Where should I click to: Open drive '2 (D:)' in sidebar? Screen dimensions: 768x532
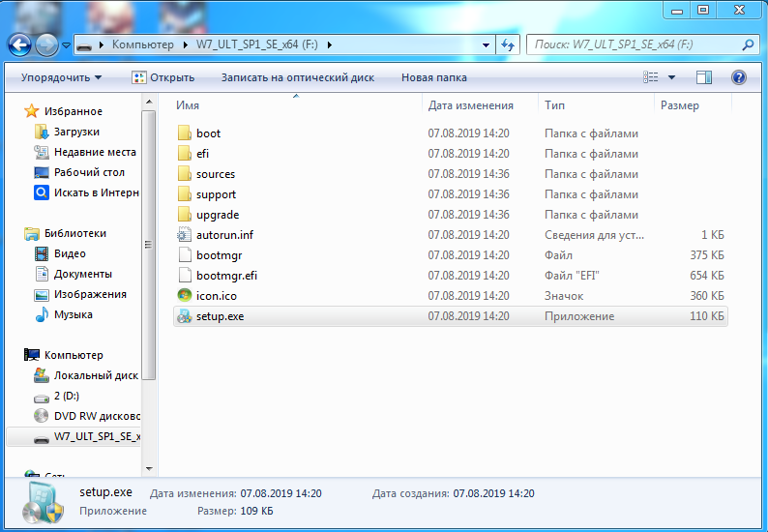(x=66, y=396)
